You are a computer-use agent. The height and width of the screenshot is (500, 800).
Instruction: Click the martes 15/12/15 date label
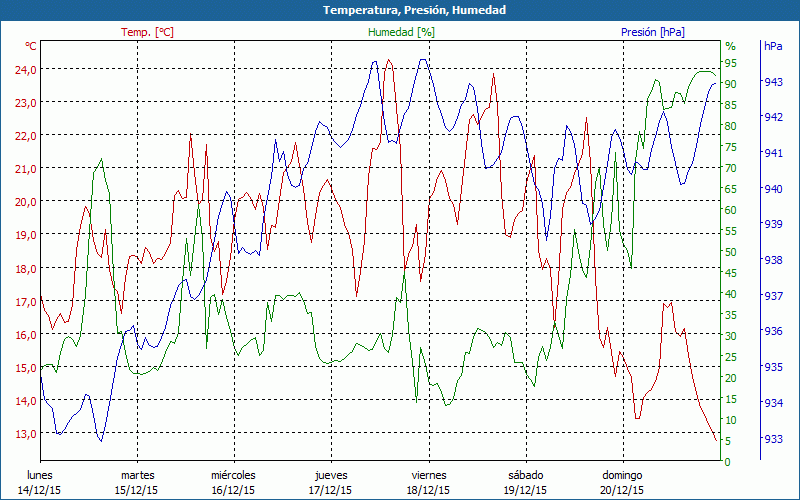[x=137, y=483]
